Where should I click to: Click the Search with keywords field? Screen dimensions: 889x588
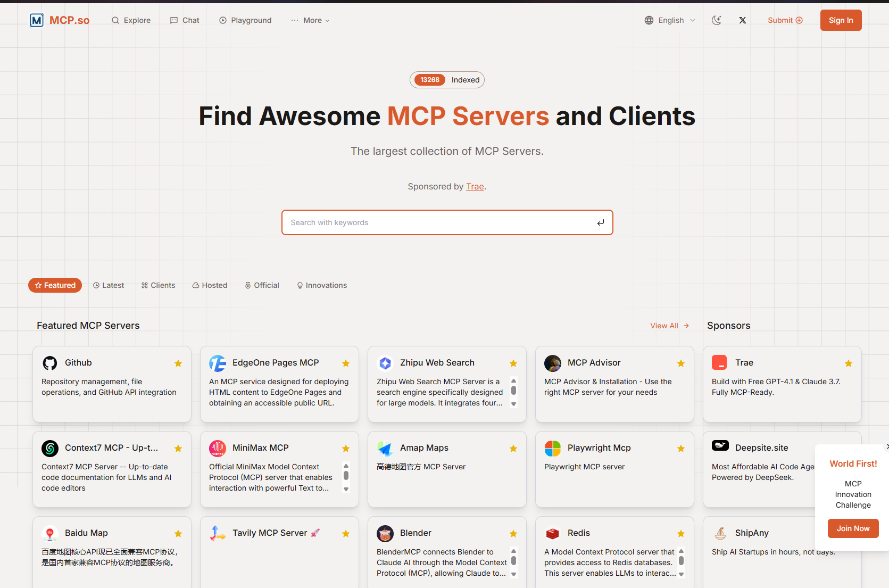point(447,222)
